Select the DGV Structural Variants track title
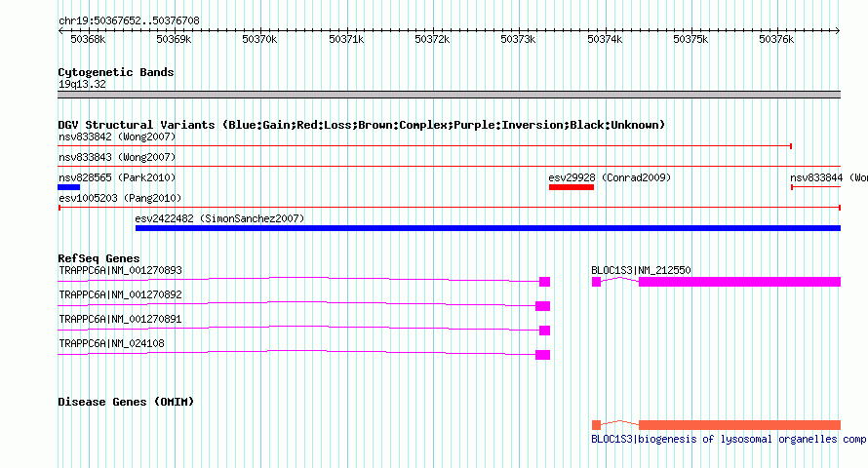Image resolution: width=868 pixels, height=468 pixels. pyautogui.click(x=361, y=125)
